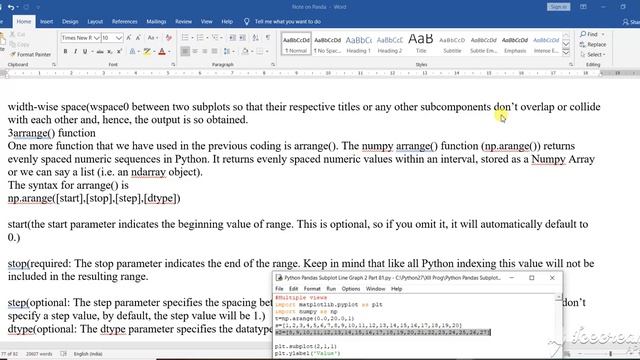Apply text highlight color
The height and width of the screenshot is (360, 640).
click(147, 51)
